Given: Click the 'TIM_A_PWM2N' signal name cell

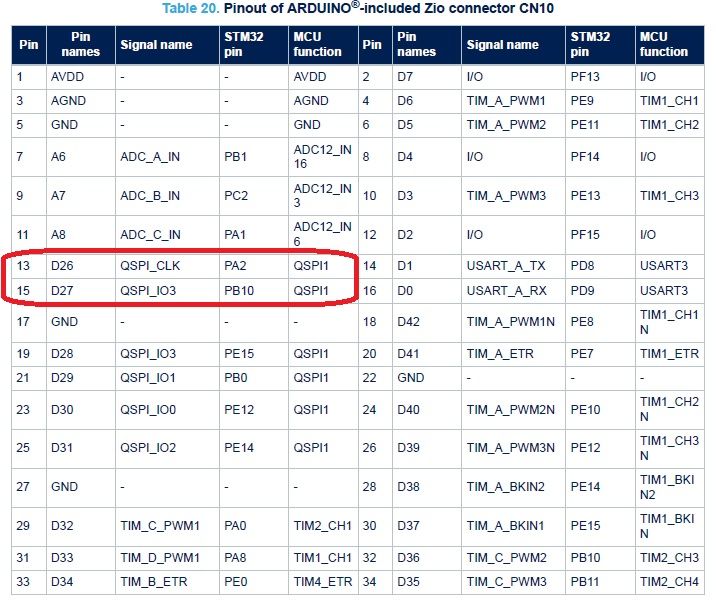Looking at the screenshot, I should pos(511,410).
